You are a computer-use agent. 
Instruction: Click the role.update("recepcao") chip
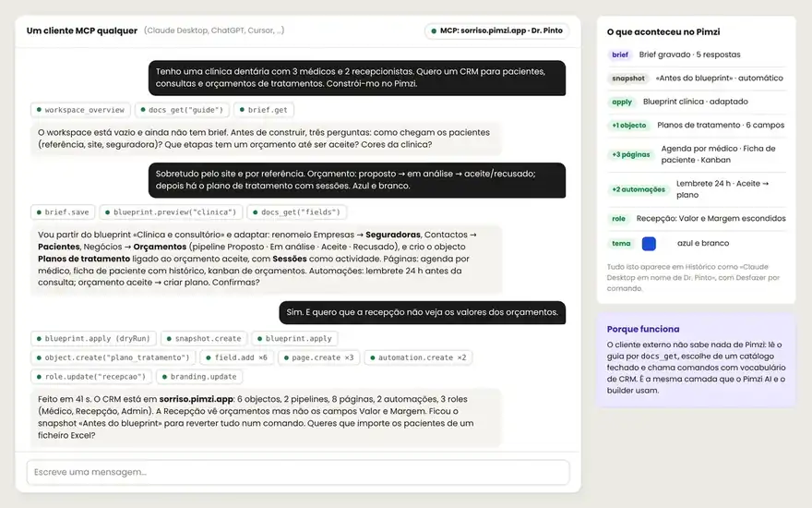pyautogui.click(x=91, y=377)
